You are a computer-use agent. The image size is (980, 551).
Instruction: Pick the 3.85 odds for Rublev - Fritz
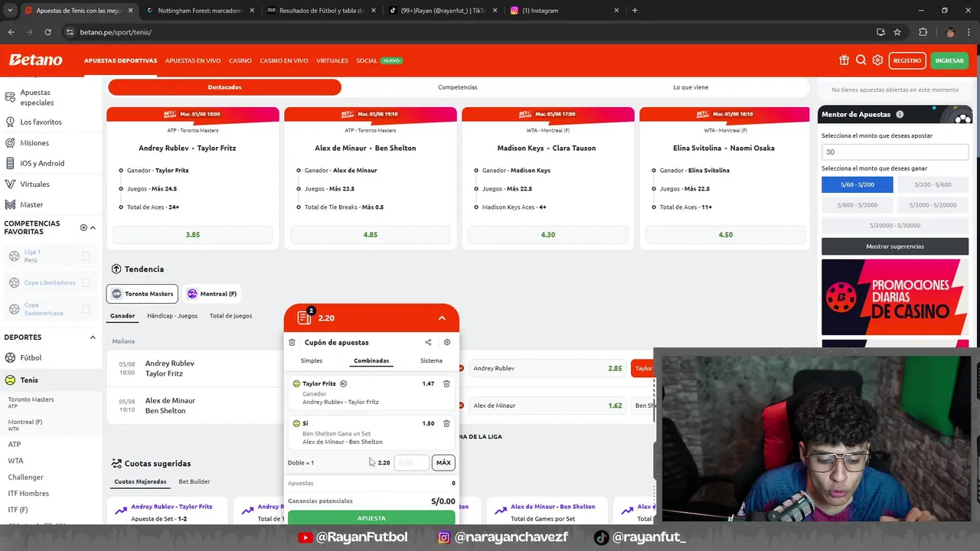[x=193, y=235]
